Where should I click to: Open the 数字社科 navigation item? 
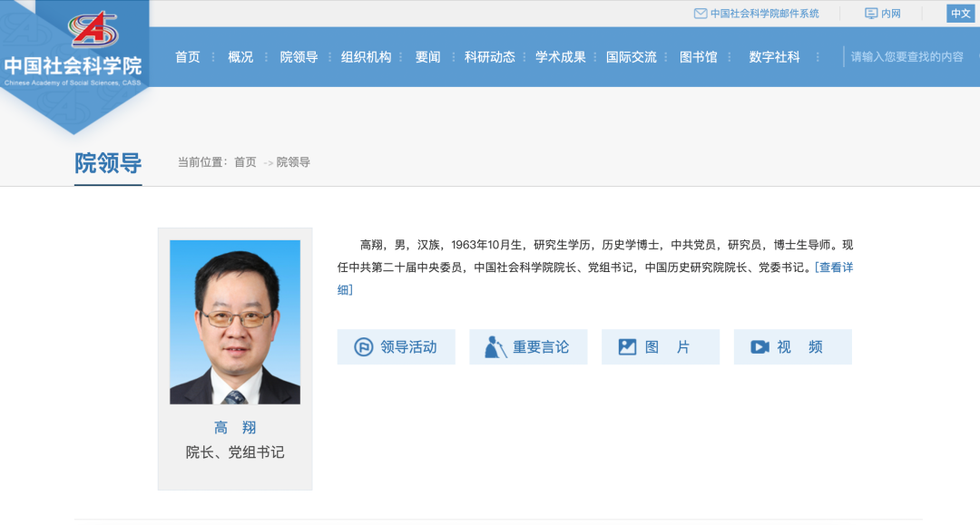tap(774, 57)
